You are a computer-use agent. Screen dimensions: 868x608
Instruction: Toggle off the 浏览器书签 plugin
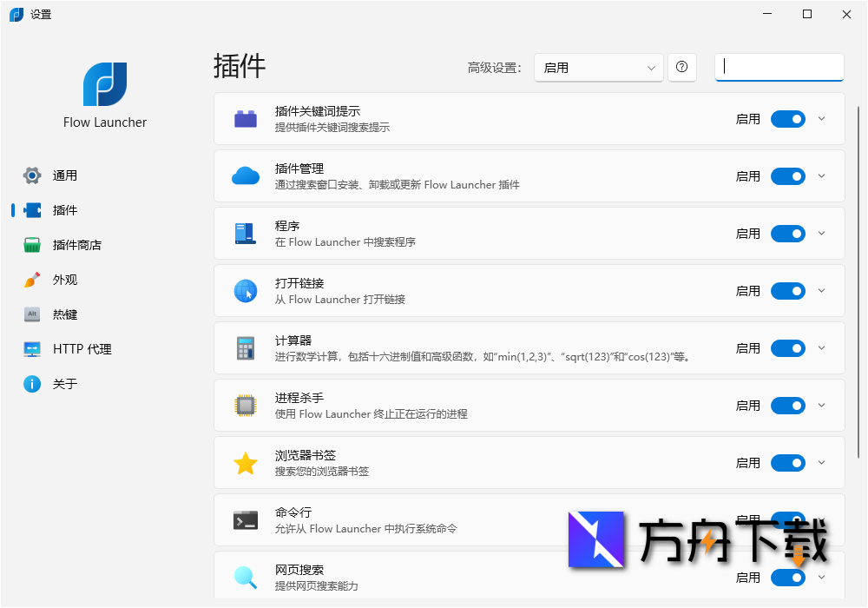point(787,462)
